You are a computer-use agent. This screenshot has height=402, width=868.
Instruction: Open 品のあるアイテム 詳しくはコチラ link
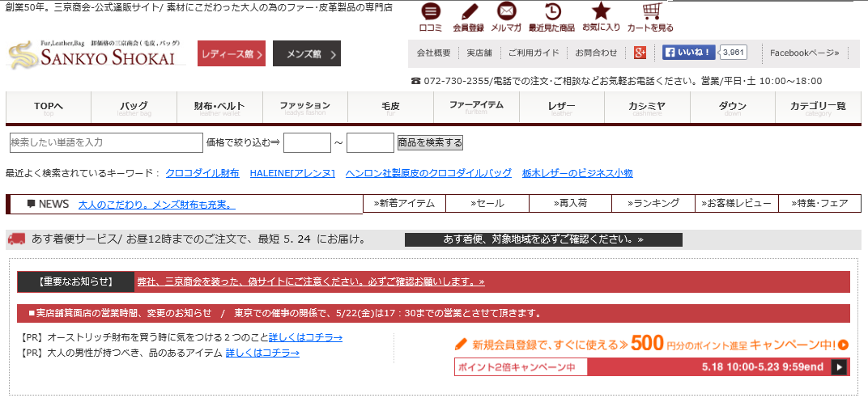(x=262, y=353)
